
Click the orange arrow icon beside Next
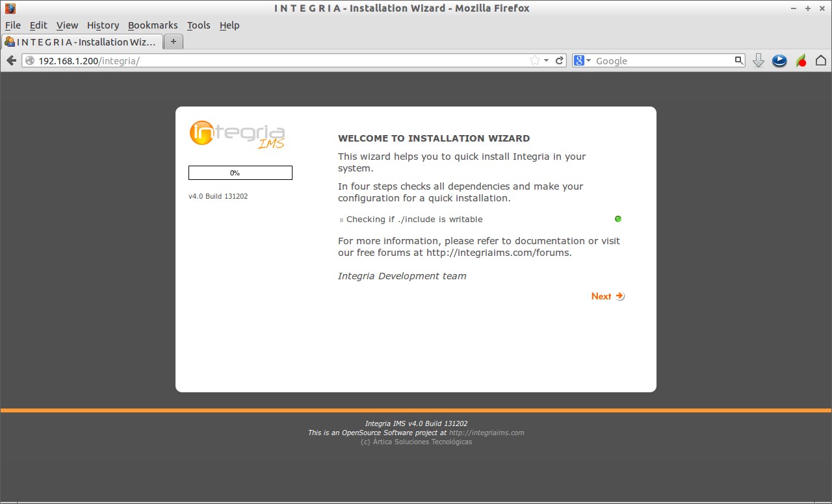click(x=620, y=296)
